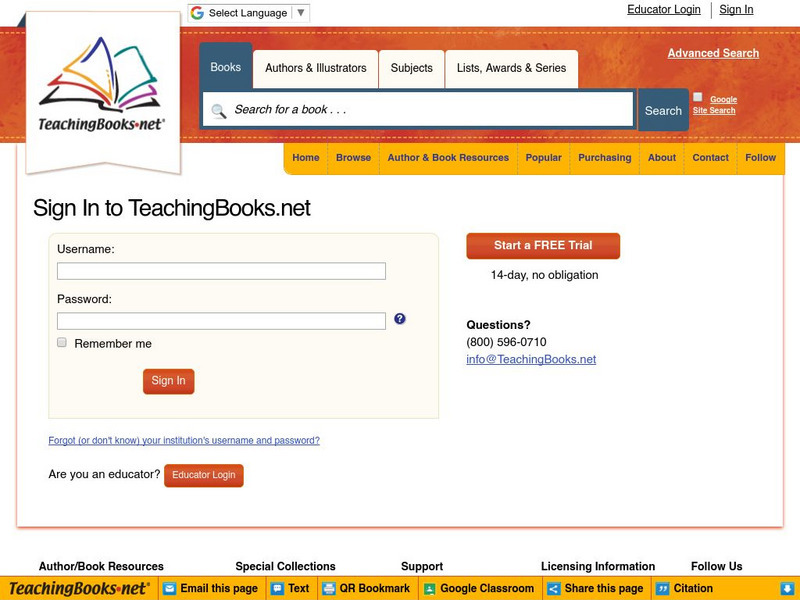Expand the Follow menu item
This screenshot has height=600, width=800.
coord(761,158)
